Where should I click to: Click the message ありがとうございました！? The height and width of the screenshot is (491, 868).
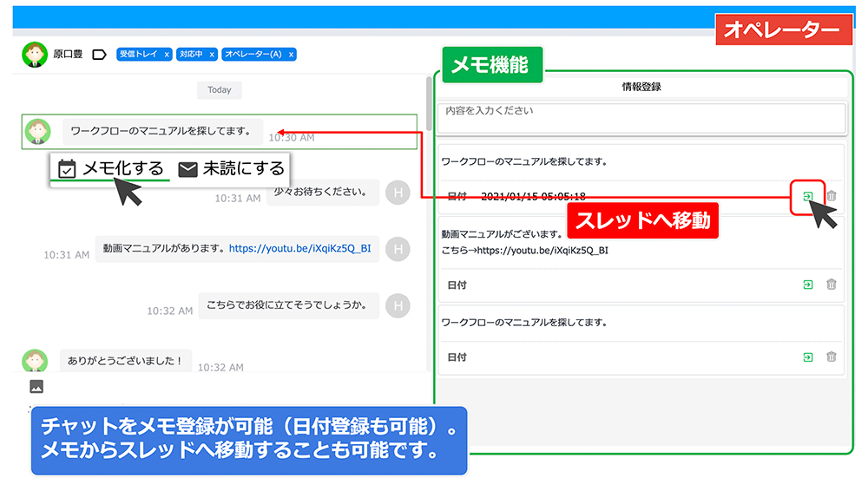coord(125,360)
